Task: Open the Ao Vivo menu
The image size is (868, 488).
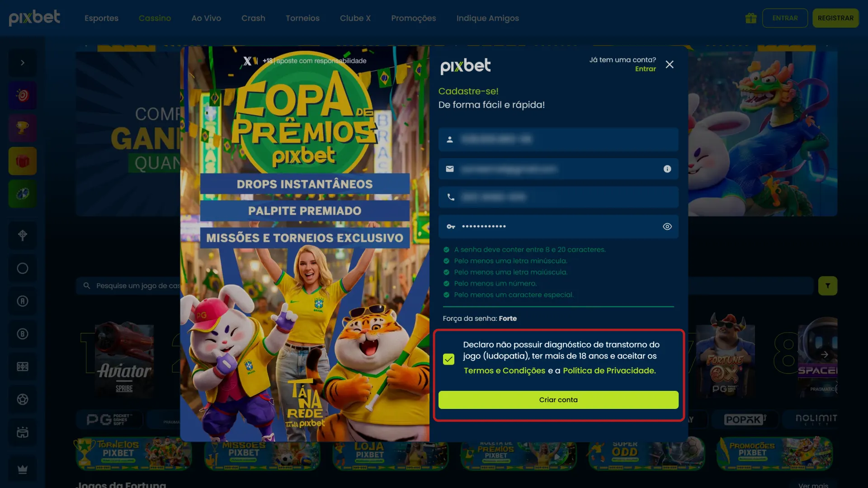Action: pyautogui.click(x=206, y=18)
